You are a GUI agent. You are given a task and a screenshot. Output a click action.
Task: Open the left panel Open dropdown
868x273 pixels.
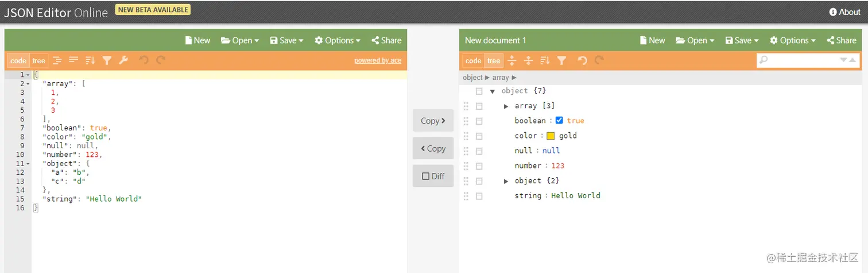(x=240, y=40)
